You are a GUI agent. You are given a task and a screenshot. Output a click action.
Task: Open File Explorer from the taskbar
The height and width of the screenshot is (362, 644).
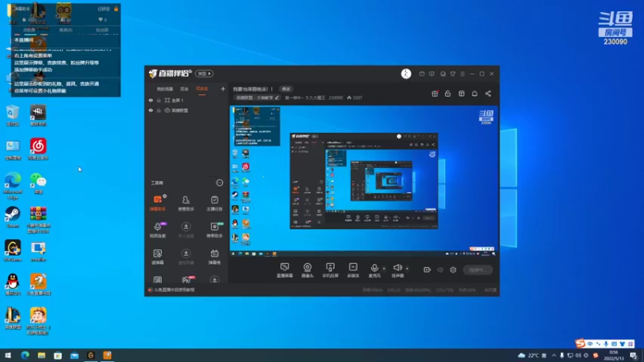coord(42,356)
